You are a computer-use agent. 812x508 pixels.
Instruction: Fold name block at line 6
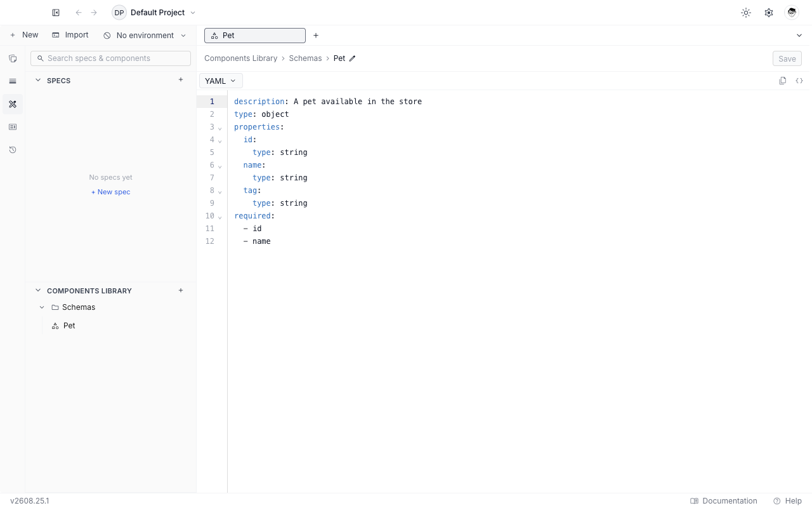220,166
